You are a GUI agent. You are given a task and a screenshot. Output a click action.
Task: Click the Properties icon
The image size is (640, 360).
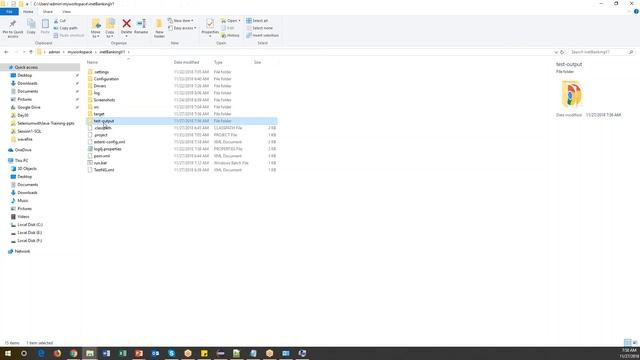point(210,24)
